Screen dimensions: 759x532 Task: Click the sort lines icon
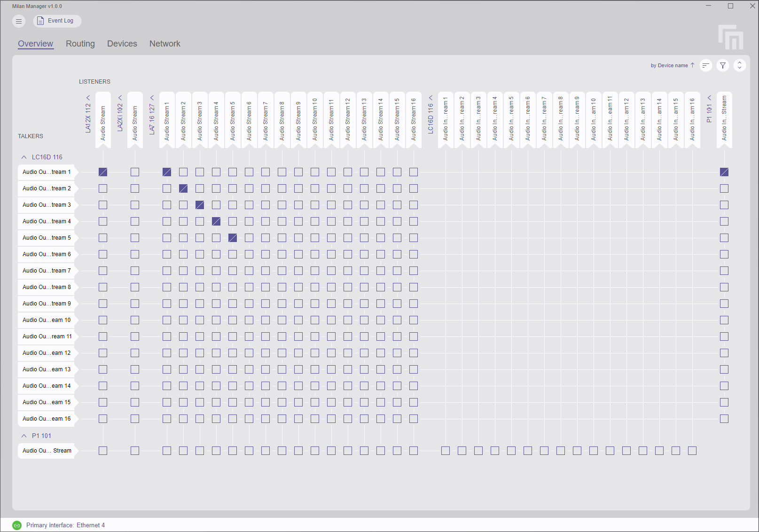pos(705,65)
